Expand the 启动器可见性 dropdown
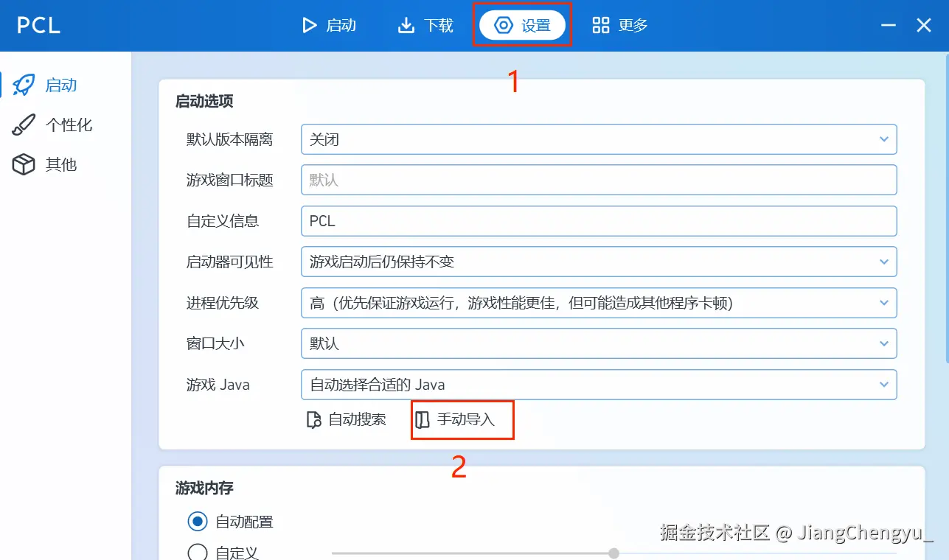The height and width of the screenshot is (560, 949). [x=599, y=262]
